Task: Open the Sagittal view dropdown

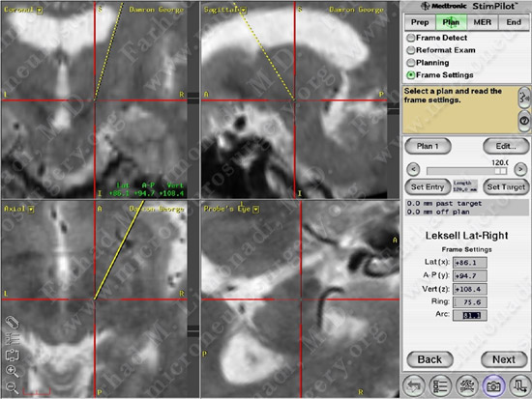Action: pyautogui.click(x=244, y=11)
